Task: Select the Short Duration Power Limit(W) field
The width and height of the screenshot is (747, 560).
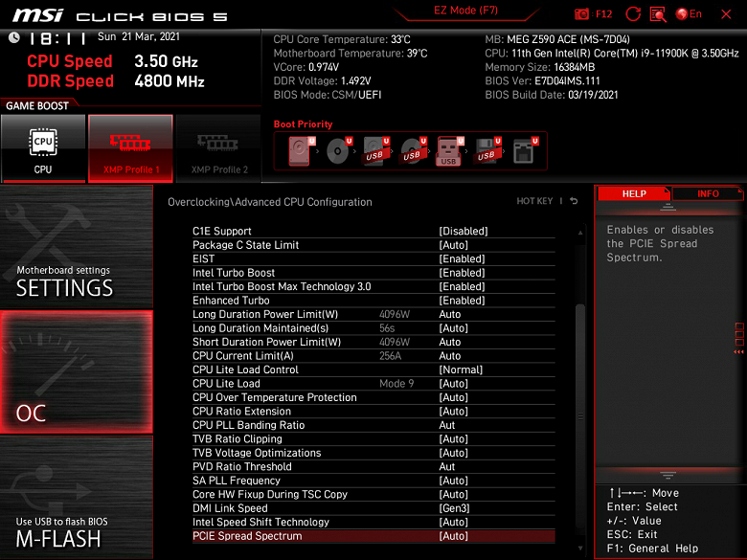Action: click(x=373, y=342)
